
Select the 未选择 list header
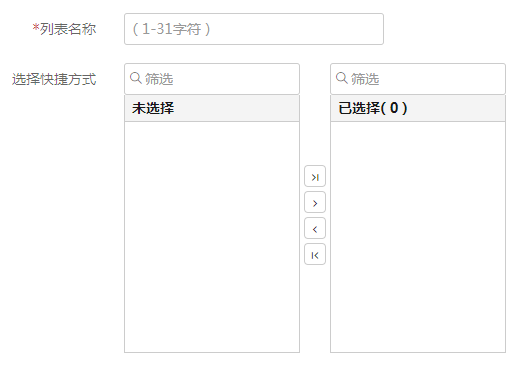[212, 108]
